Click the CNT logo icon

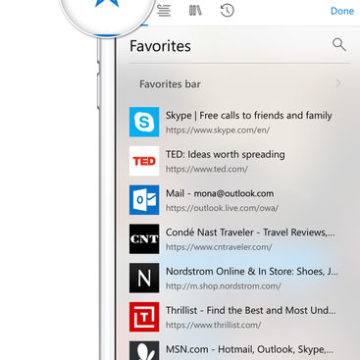(x=144, y=239)
